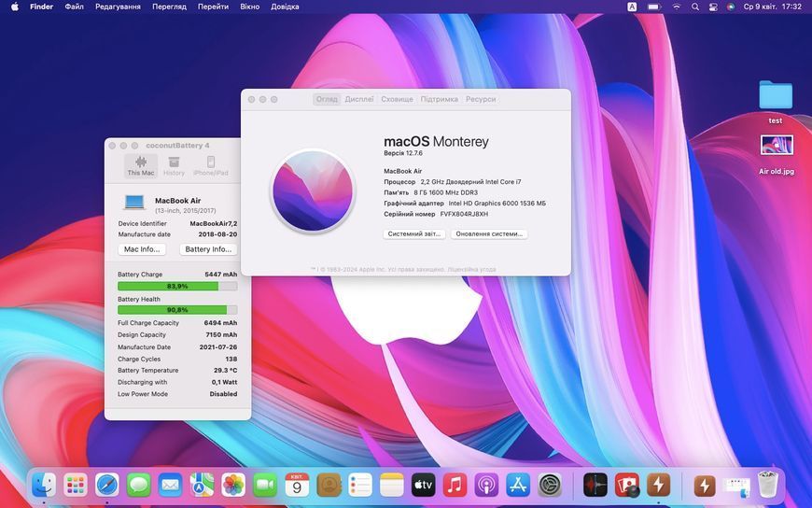Open iPhone/iPad in coconutBattery toolbar

(211, 166)
